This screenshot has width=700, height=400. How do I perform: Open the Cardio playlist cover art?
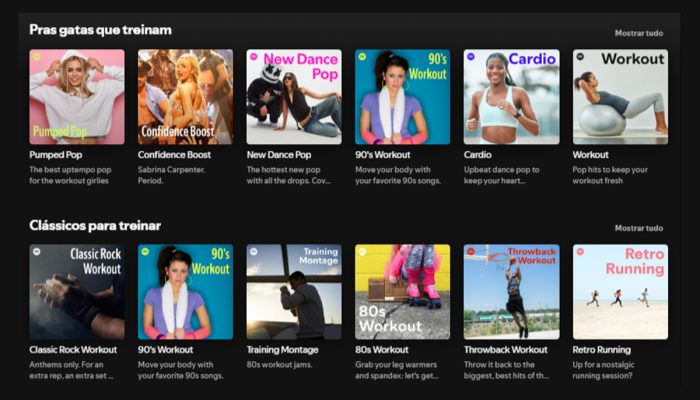[x=512, y=97]
